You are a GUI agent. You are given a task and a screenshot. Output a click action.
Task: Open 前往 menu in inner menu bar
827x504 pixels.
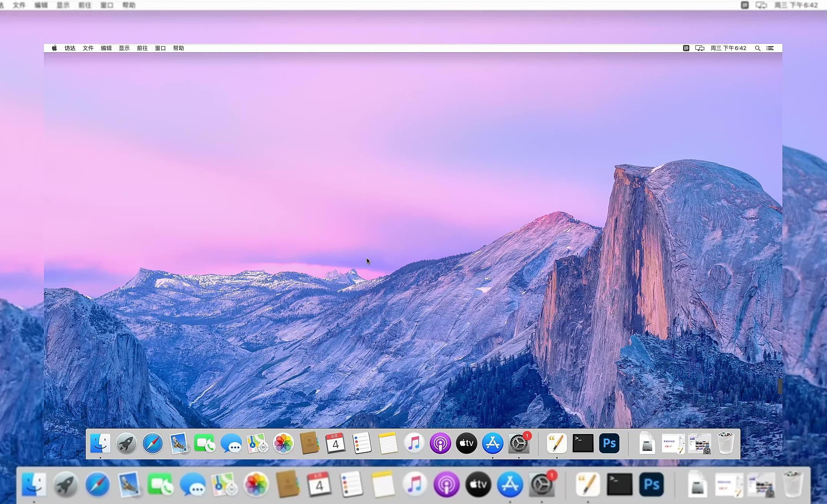[142, 48]
